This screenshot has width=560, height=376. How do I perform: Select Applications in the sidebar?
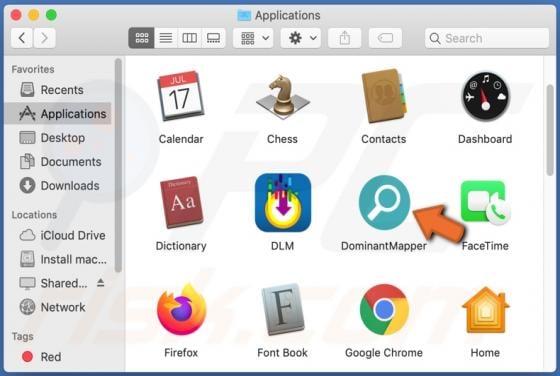(58, 114)
